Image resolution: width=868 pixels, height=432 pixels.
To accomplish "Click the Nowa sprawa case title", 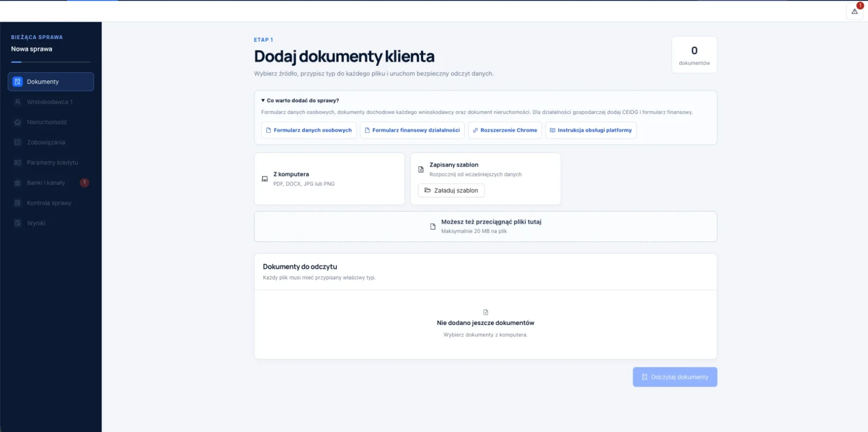I will click(x=32, y=49).
